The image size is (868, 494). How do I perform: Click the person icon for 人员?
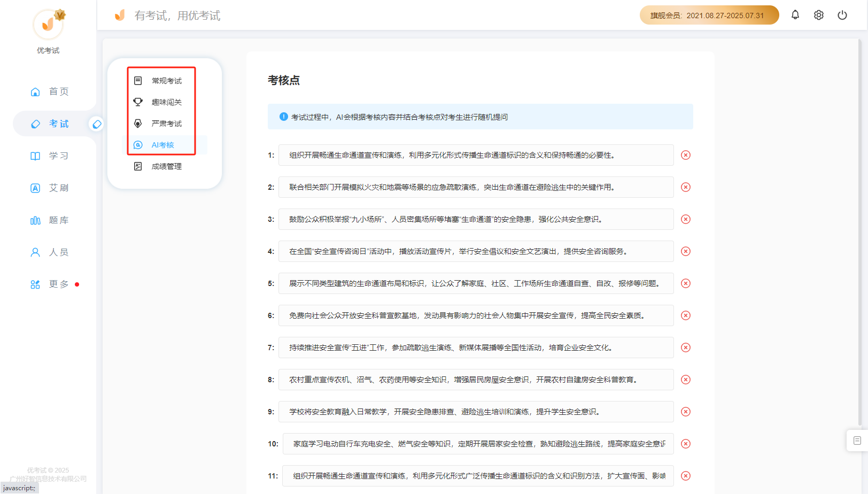[x=35, y=252]
